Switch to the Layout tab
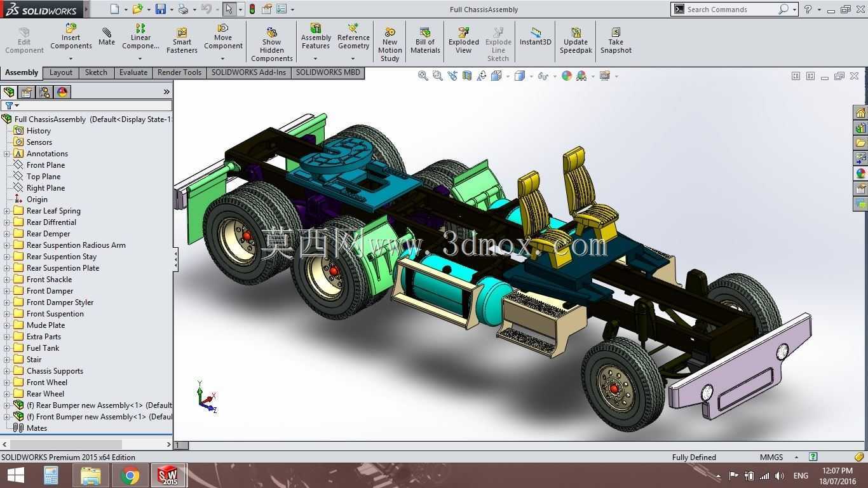 (61, 72)
